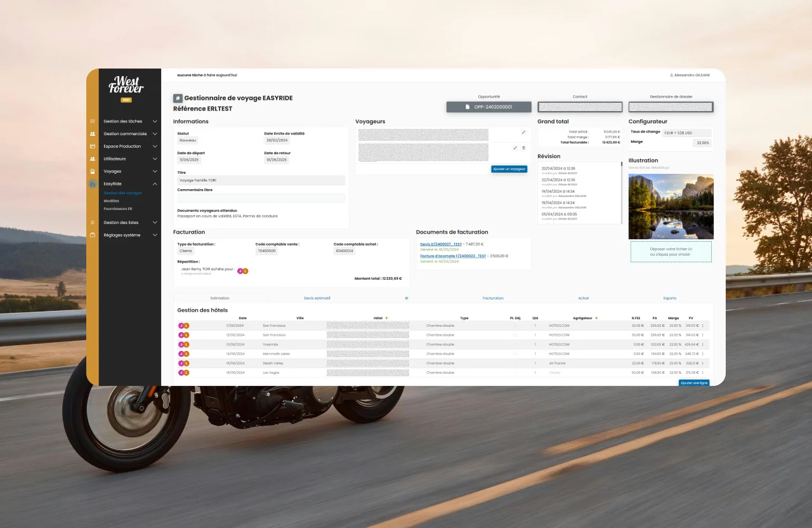
Task: Expand Gestion des listes menu
Action: tap(155, 223)
